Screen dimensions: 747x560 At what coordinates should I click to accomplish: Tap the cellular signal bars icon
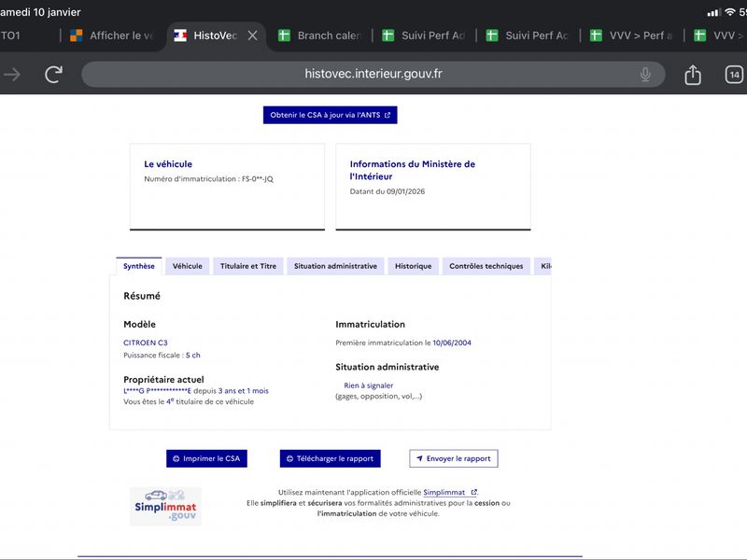(x=713, y=12)
